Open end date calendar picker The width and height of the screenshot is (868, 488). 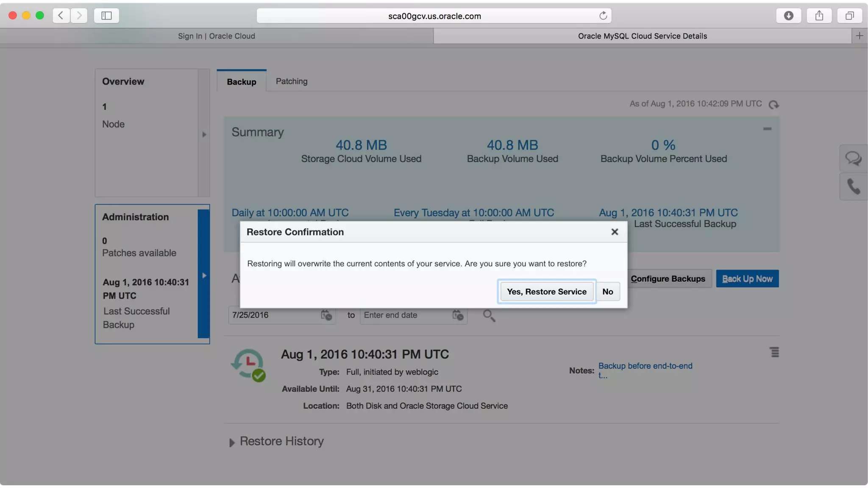(x=458, y=315)
